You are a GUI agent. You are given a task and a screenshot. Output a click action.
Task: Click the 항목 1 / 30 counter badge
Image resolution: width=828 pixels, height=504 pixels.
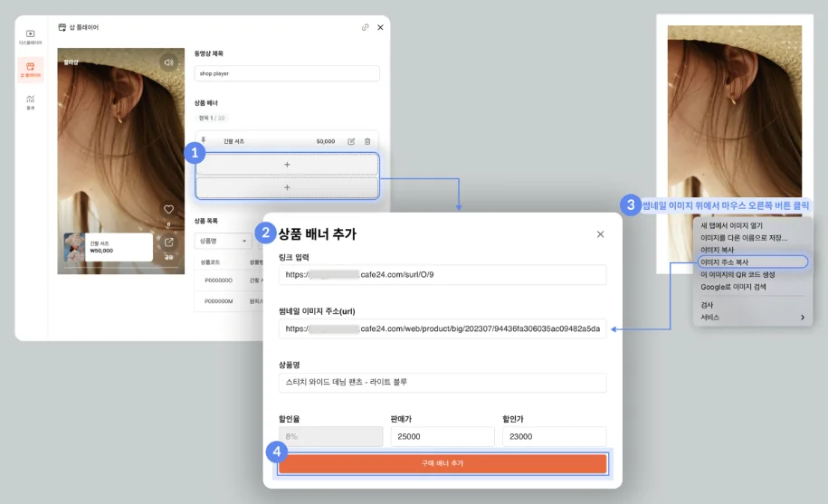pos(211,118)
